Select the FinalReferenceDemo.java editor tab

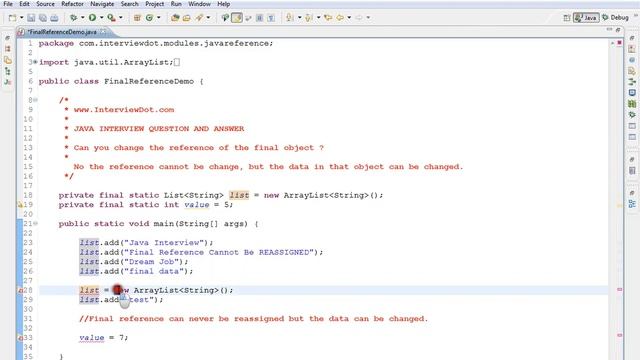pos(61,32)
